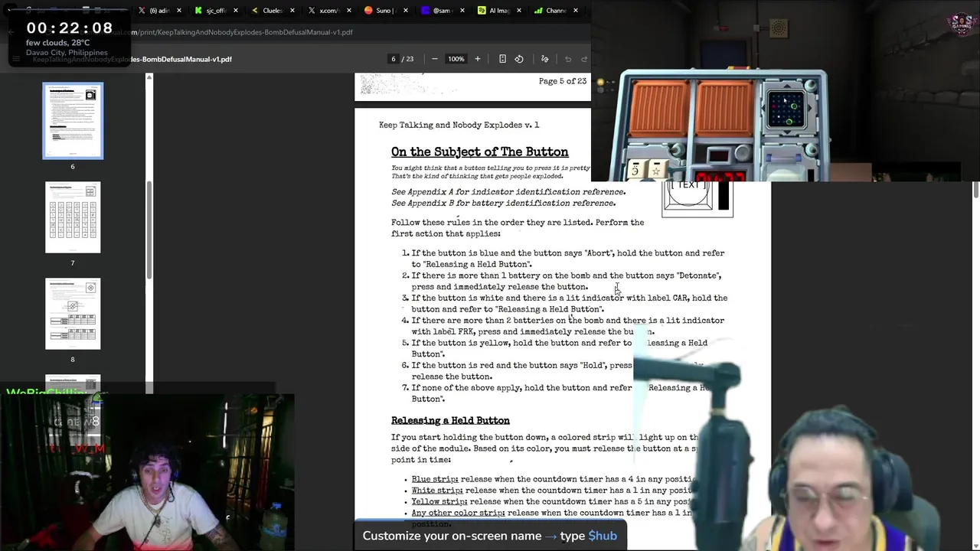Viewport: 980px width, 551px height.
Task: Click the Ə symbol keypad key
Action: pyautogui.click(x=636, y=170)
